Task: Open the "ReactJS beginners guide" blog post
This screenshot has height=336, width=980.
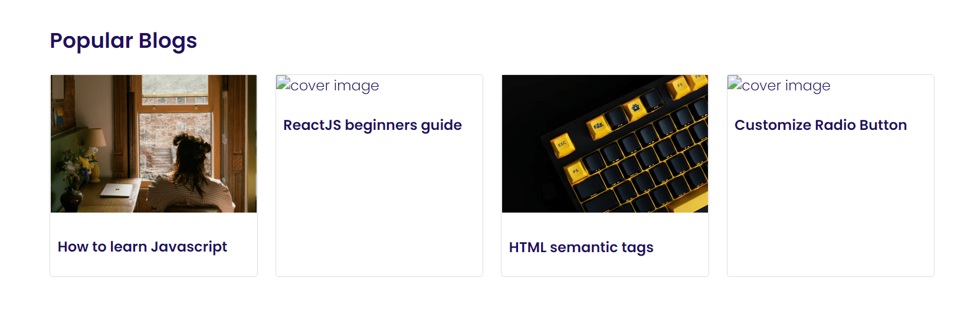Action: pyautogui.click(x=372, y=125)
